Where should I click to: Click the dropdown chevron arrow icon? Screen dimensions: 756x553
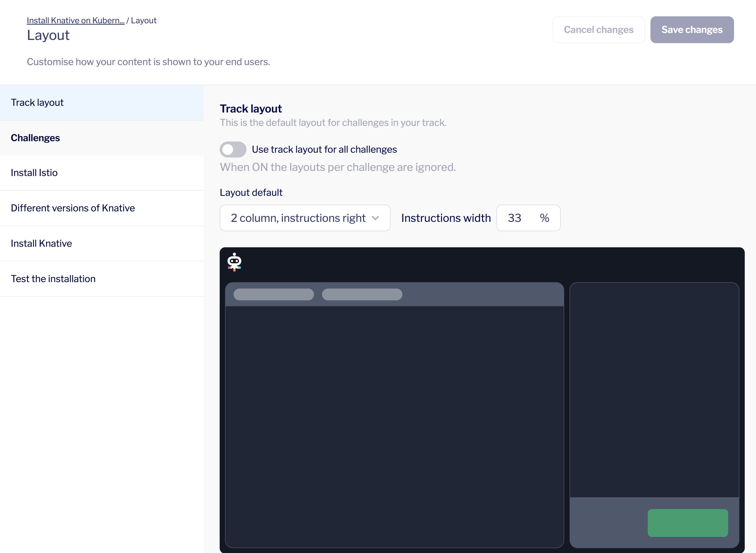[x=376, y=218]
